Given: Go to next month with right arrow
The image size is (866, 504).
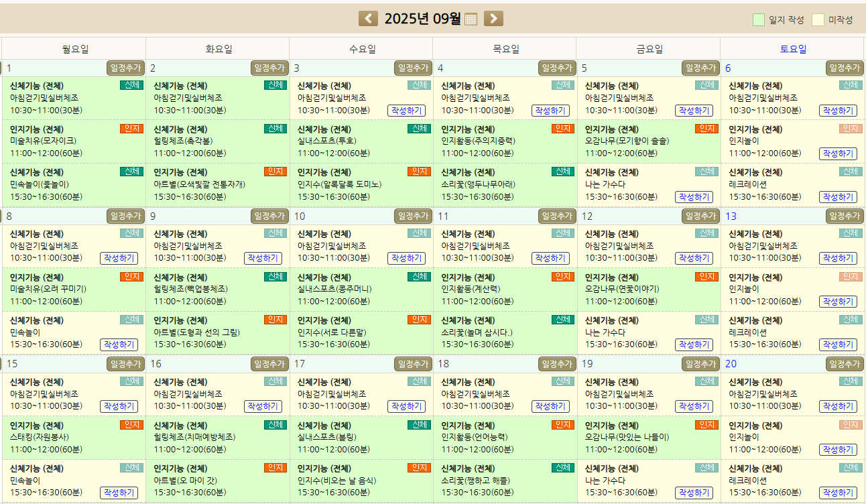Looking at the screenshot, I should pos(493,19).
